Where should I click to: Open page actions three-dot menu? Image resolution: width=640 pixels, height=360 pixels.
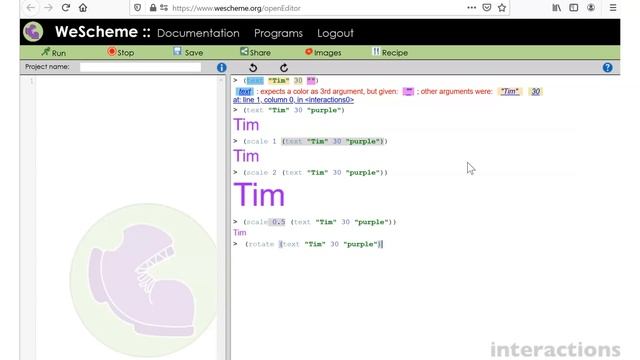[x=471, y=8]
